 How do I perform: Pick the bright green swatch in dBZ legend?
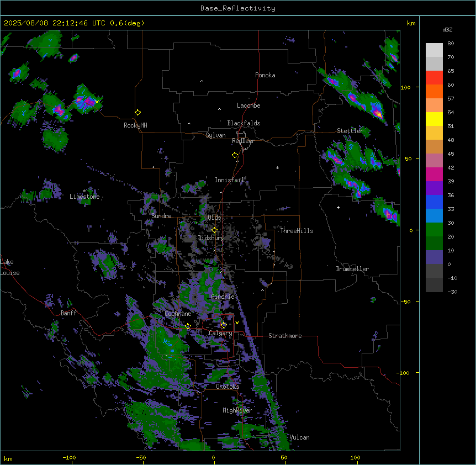434,230
